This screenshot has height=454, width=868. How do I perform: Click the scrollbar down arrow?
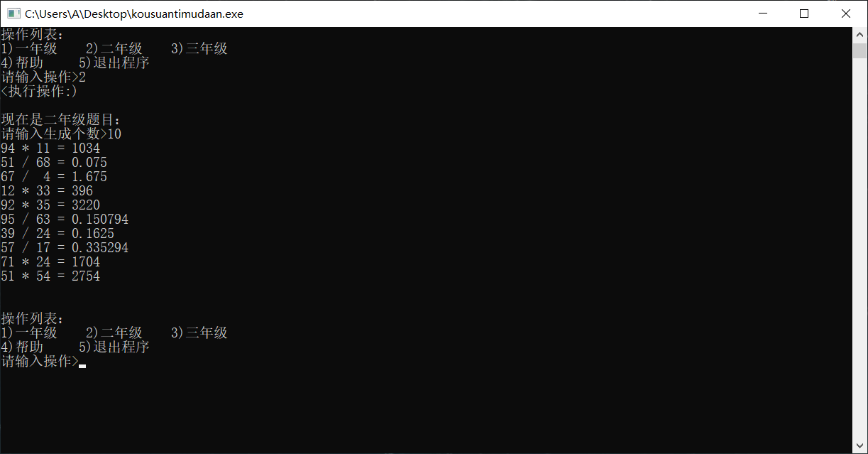[859, 446]
